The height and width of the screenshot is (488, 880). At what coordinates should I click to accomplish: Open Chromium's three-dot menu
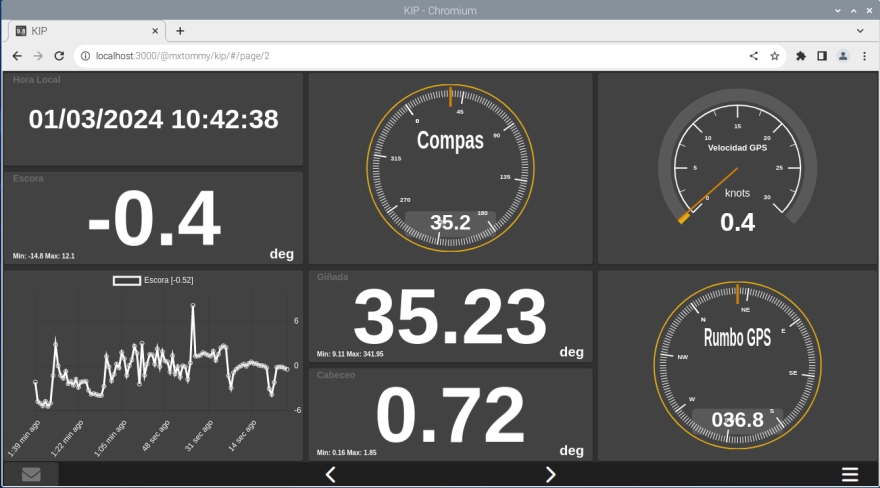pyautogui.click(x=864, y=56)
